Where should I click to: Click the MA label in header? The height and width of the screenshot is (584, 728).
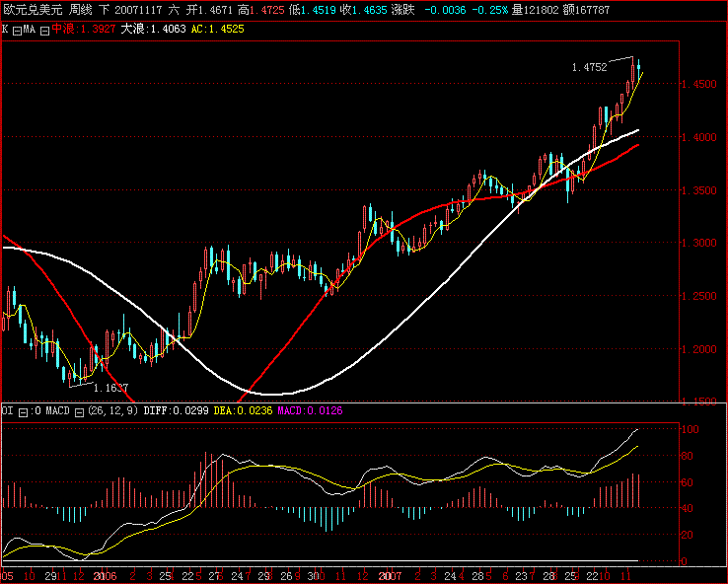pyautogui.click(x=30, y=29)
